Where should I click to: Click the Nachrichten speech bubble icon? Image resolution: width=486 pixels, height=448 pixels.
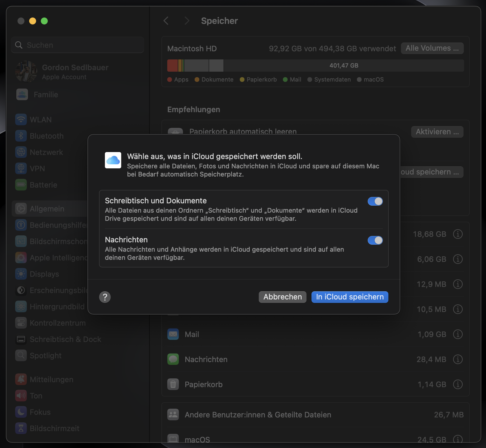click(173, 359)
